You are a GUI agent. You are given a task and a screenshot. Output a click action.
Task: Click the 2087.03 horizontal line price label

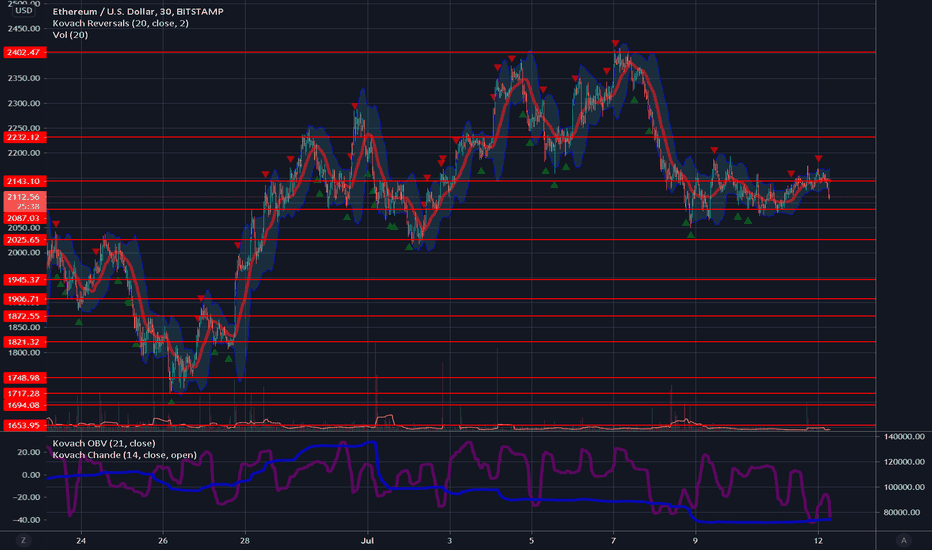tap(24, 218)
